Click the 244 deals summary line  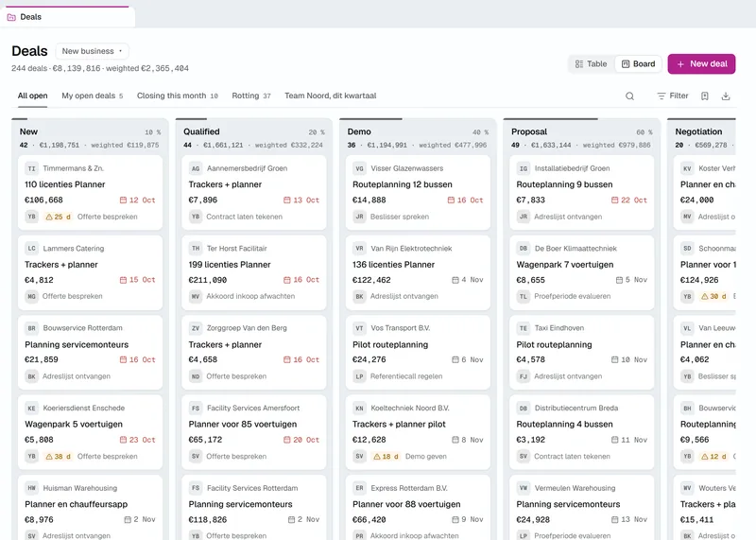point(100,68)
